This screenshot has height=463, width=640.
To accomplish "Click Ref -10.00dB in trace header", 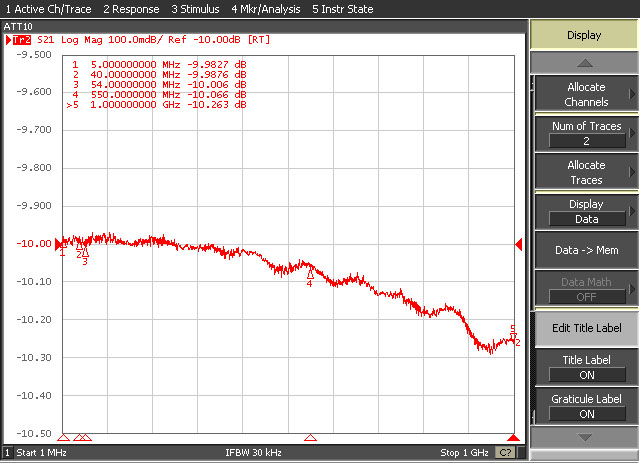I will tap(204, 40).
